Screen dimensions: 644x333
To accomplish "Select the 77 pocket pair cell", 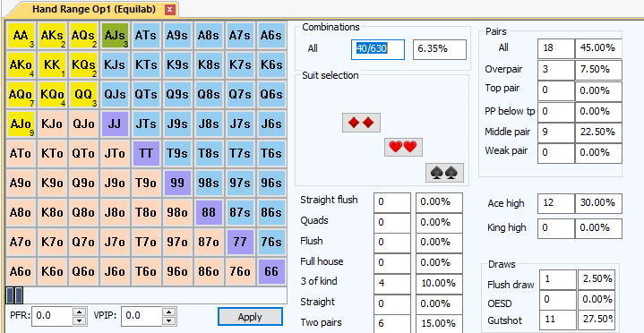I will click(x=240, y=243).
